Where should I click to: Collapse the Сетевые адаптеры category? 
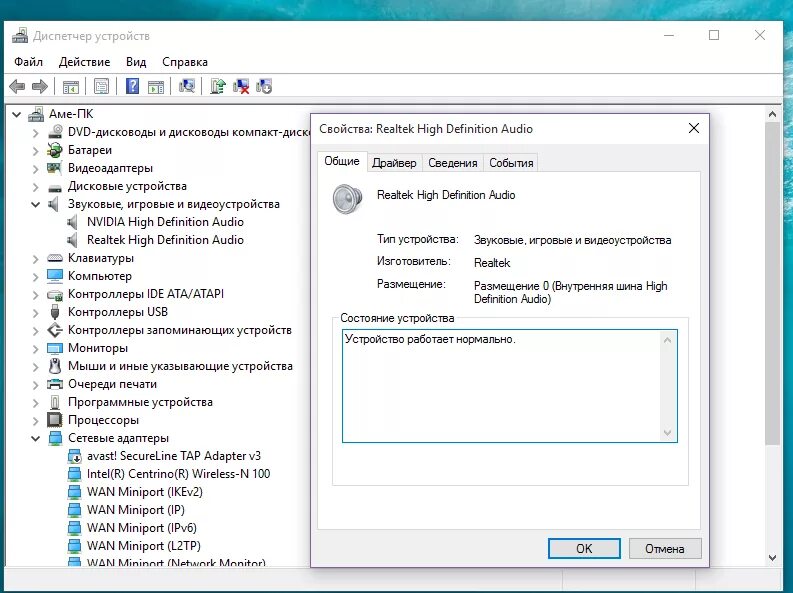point(35,438)
